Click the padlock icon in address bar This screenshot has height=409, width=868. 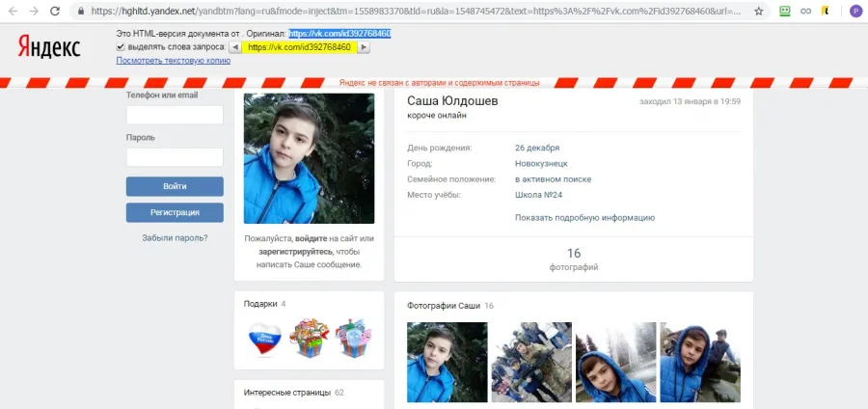coord(81,11)
